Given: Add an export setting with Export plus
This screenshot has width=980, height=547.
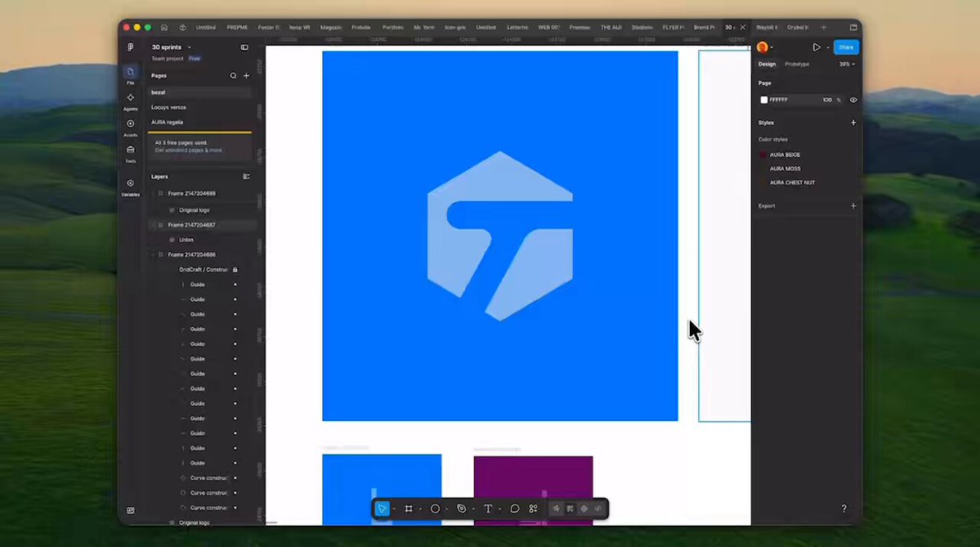Looking at the screenshot, I should point(853,206).
